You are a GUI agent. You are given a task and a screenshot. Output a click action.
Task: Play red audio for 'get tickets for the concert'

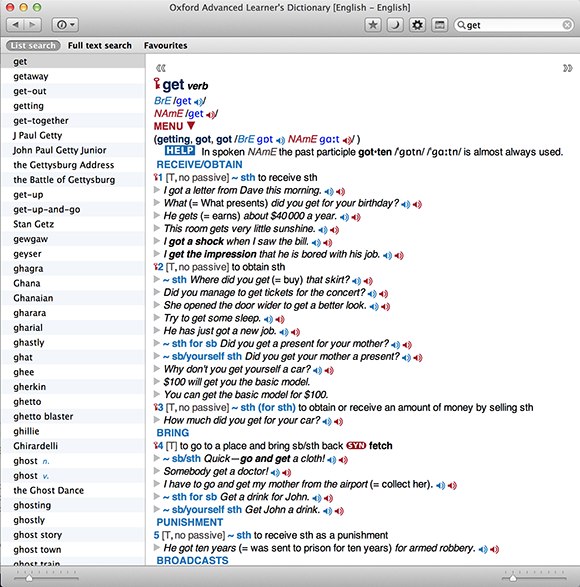[383, 294]
